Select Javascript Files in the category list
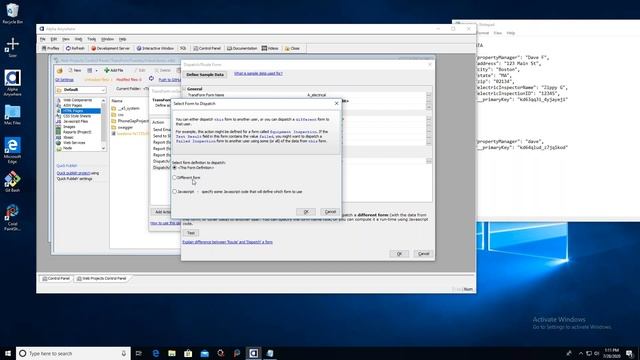The height and width of the screenshot is (360, 640). (x=76, y=121)
